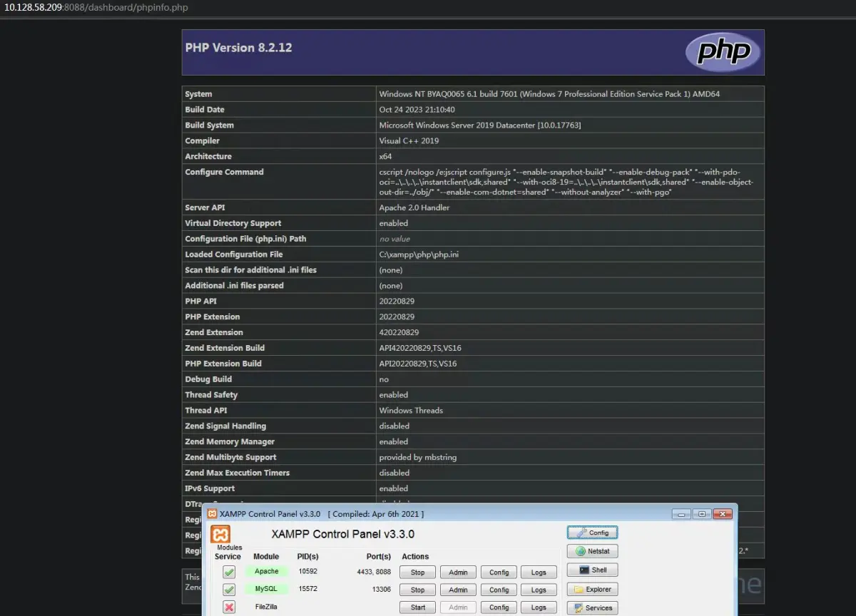Stop the MySQL module
The width and height of the screenshot is (856, 616).
[x=417, y=590]
